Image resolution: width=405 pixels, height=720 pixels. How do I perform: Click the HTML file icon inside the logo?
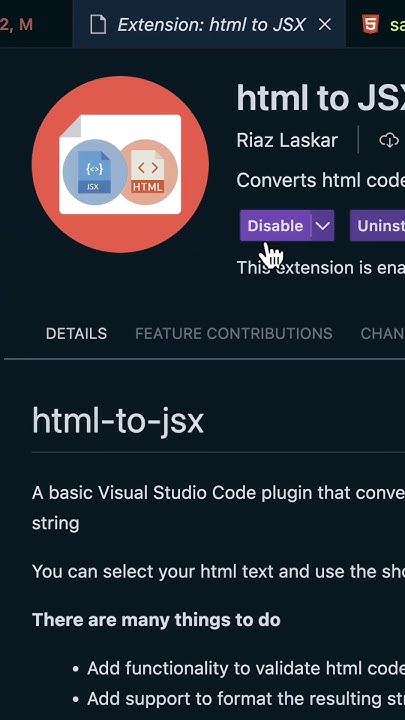pos(147,172)
